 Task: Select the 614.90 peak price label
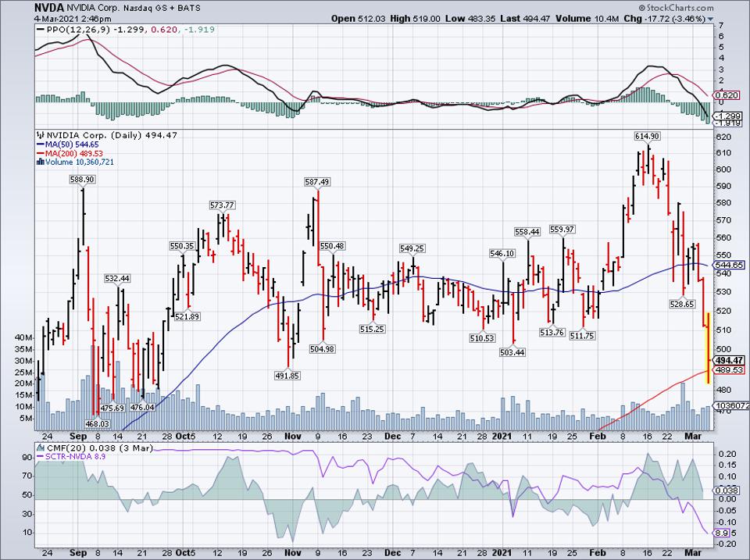coord(648,136)
